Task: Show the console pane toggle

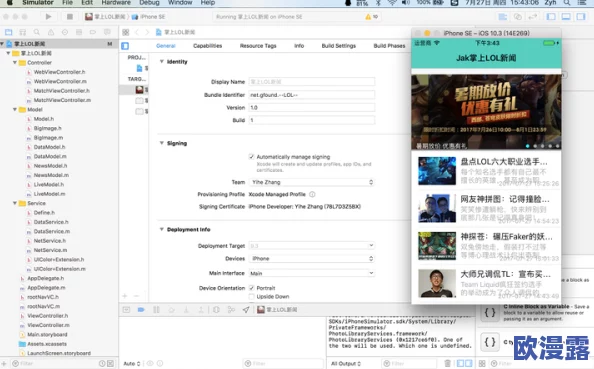Action: (468, 363)
